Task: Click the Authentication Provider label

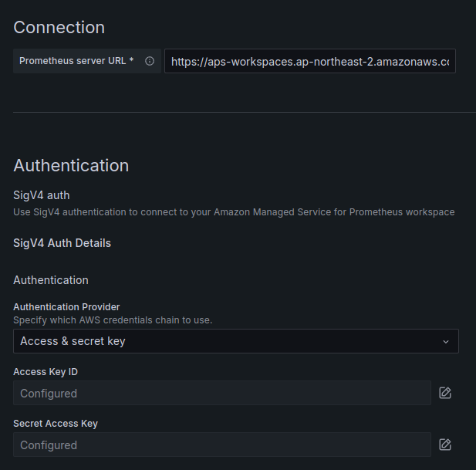Action: (66, 307)
